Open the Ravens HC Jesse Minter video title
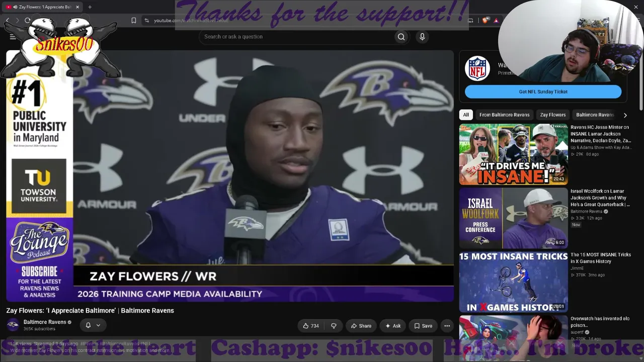 tap(601, 134)
